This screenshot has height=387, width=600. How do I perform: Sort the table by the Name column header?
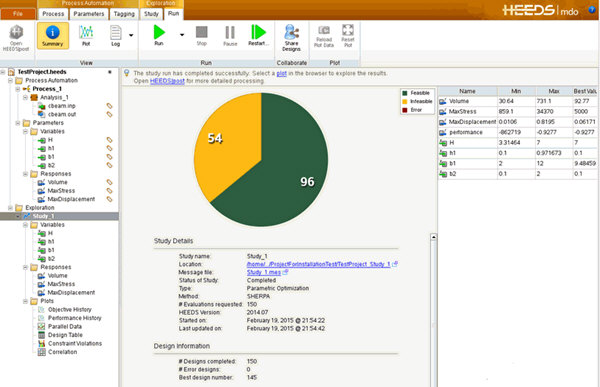pyautogui.click(x=468, y=91)
